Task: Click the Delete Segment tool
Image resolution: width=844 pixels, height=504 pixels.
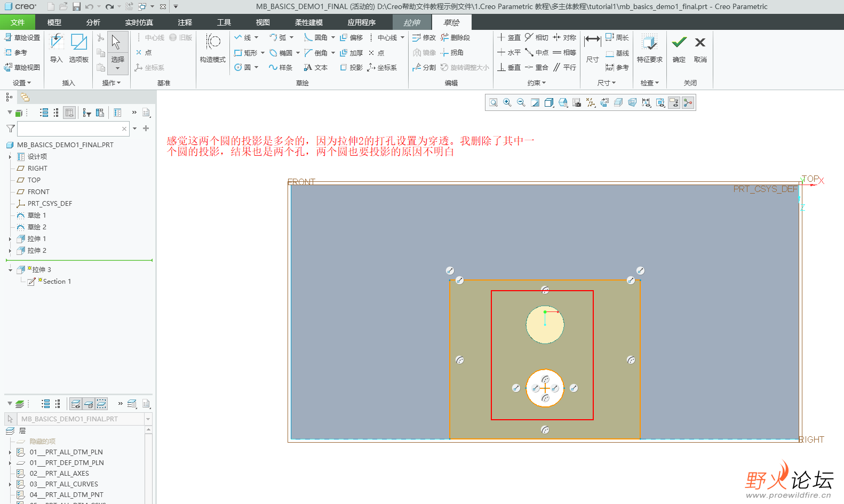Action: pos(455,37)
